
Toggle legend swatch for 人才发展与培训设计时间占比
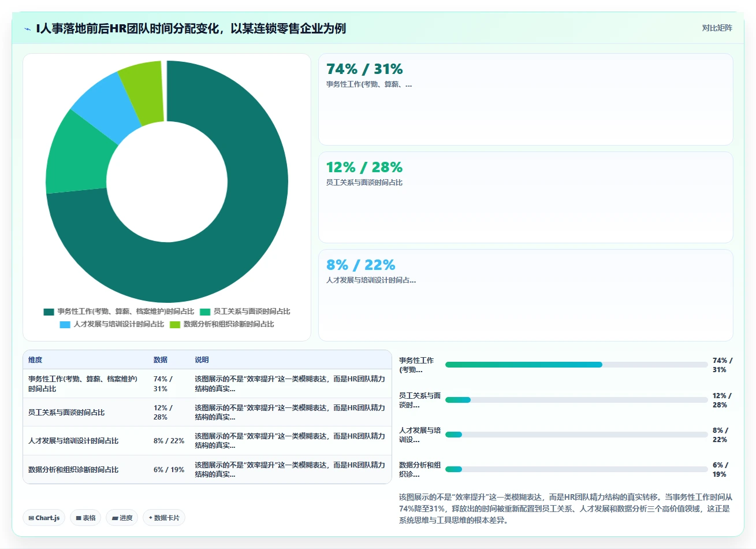tap(65, 324)
